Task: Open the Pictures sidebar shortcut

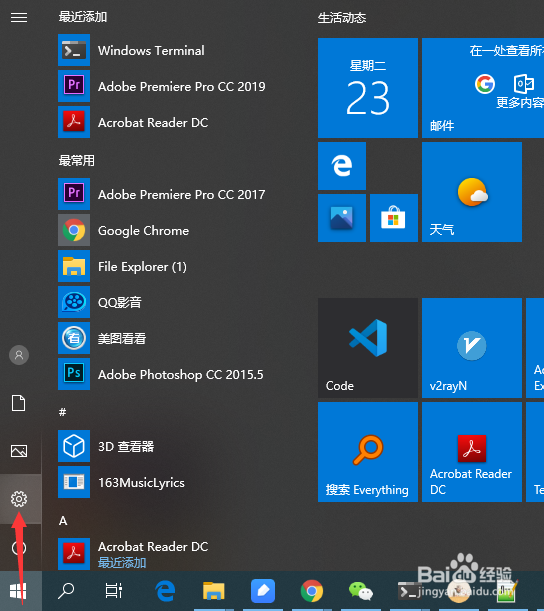Action: 19,451
